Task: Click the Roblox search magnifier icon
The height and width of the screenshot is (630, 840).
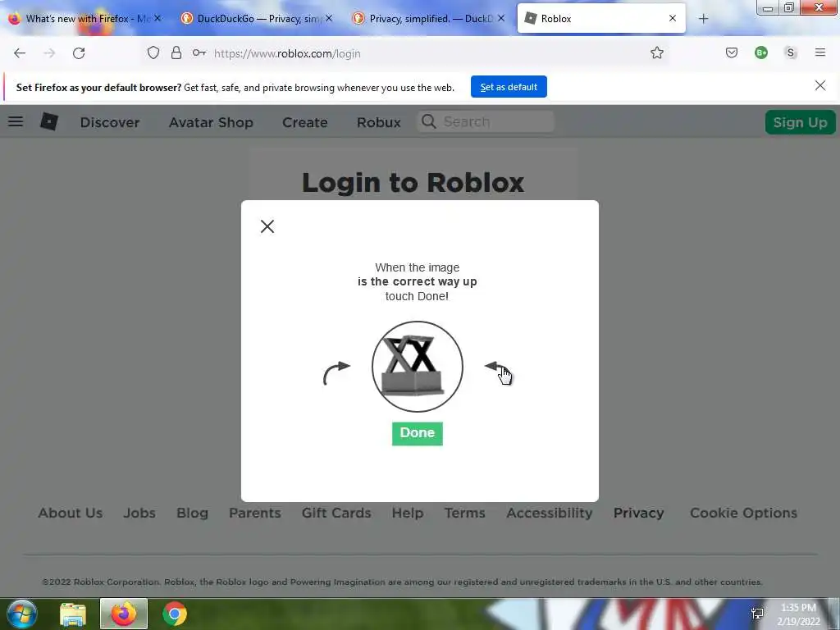Action: [428, 121]
